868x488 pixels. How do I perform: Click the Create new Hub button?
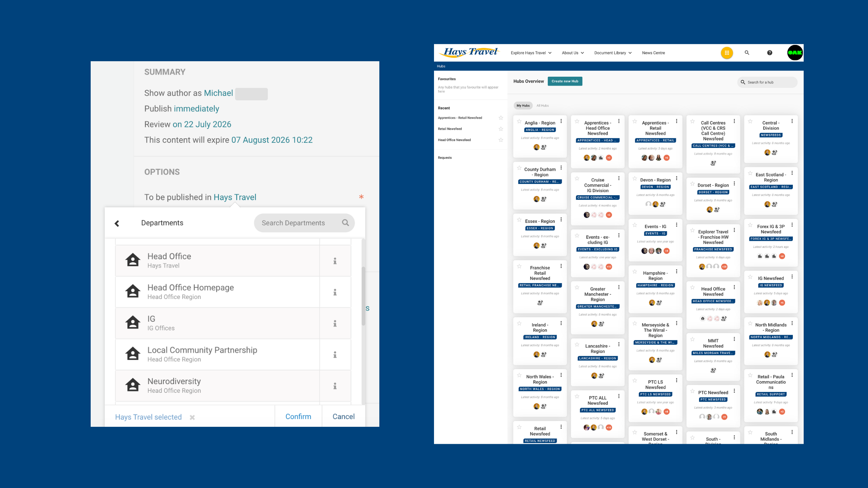point(565,81)
